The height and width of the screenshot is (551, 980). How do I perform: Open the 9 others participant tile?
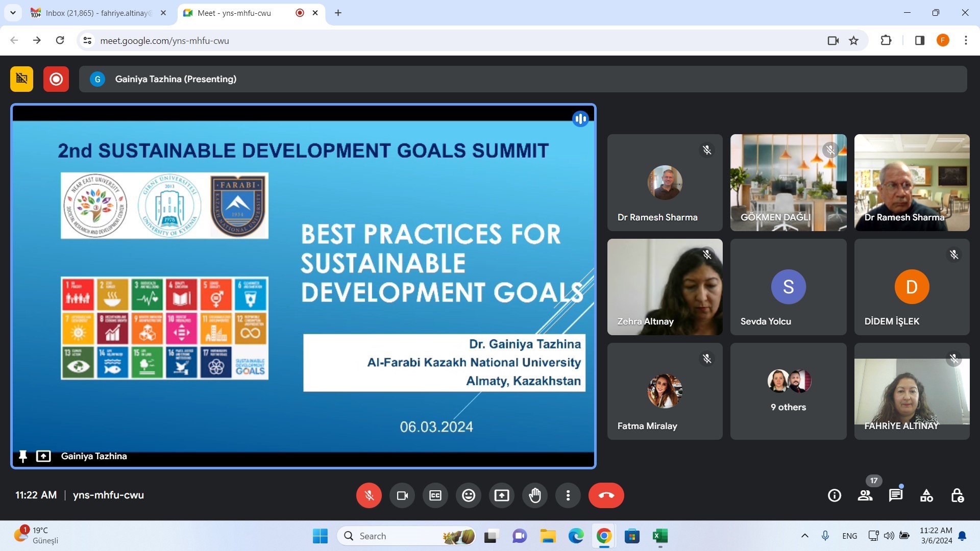tap(788, 391)
